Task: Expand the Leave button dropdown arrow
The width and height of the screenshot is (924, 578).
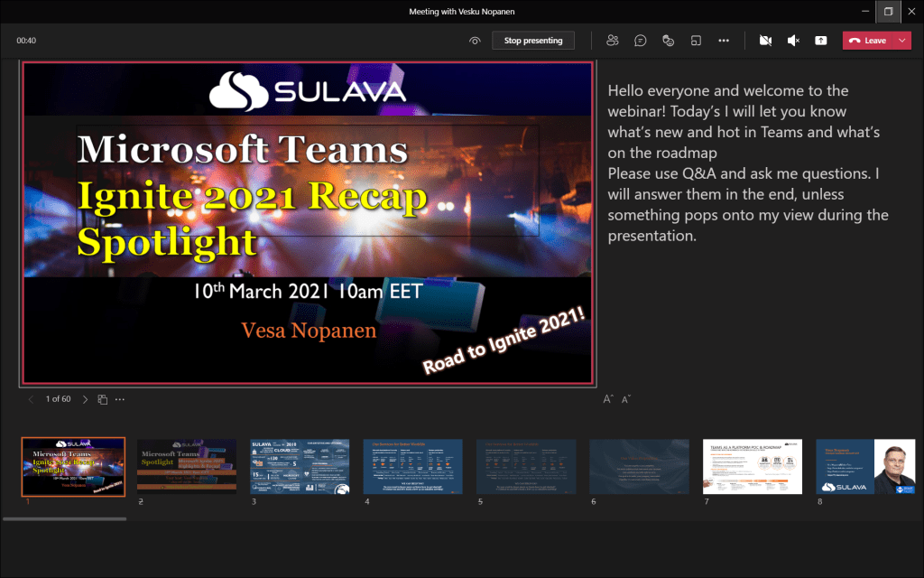Action: click(x=902, y=41)
